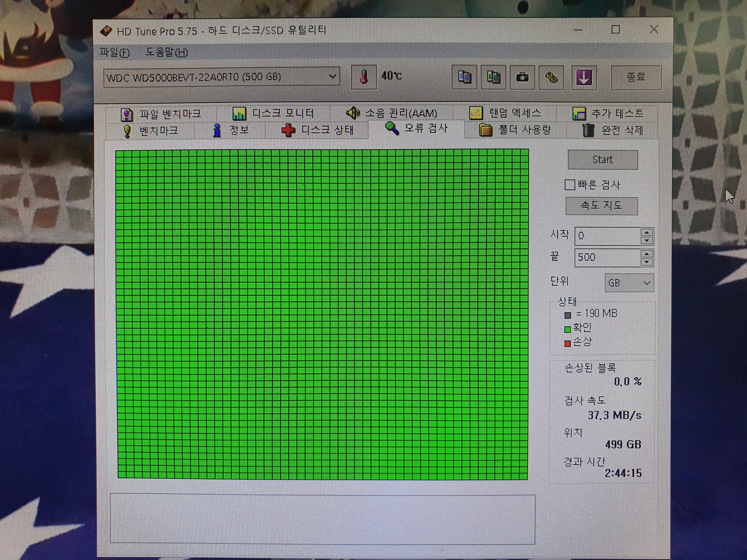Image resolution: width=747 pixels, height=560 pixels.
Task: Minimize the HD Tune Pro window
Action: 578,30
